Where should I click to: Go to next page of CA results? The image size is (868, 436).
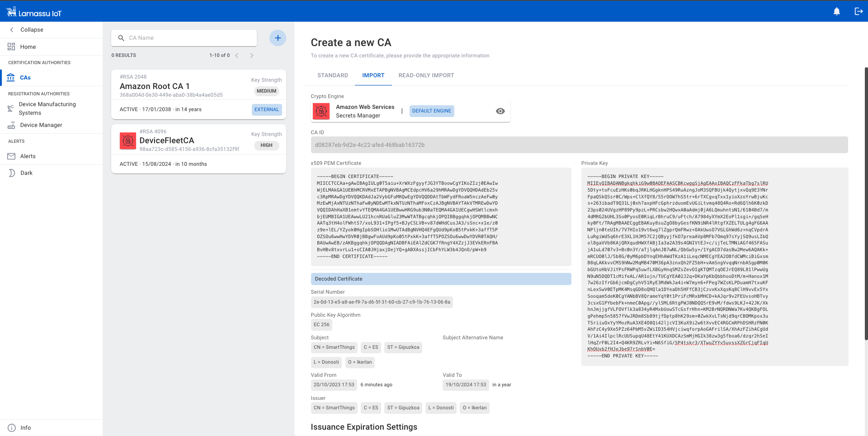tap(252, 56)
